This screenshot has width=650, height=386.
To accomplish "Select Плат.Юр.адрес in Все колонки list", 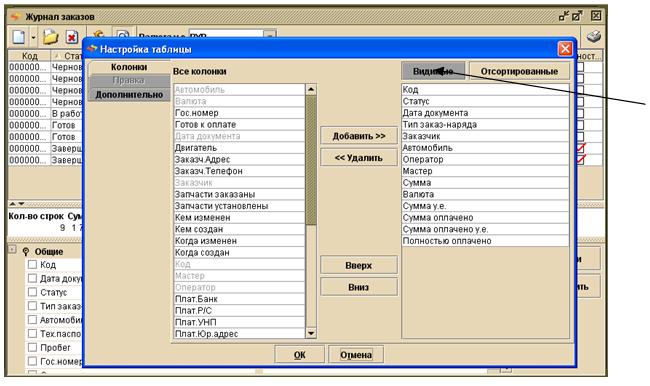I will (240, 333).
